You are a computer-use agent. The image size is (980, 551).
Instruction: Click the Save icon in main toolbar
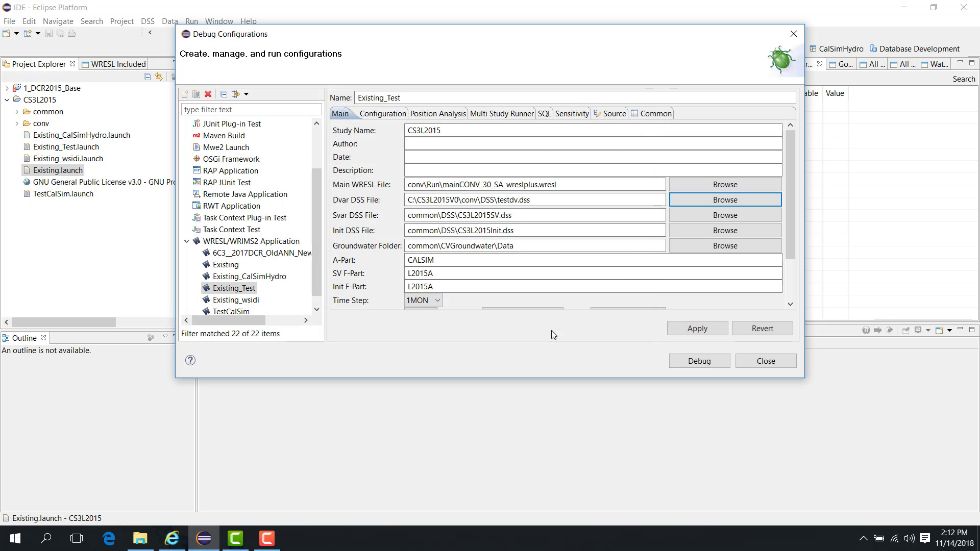(x=48, y=34)
